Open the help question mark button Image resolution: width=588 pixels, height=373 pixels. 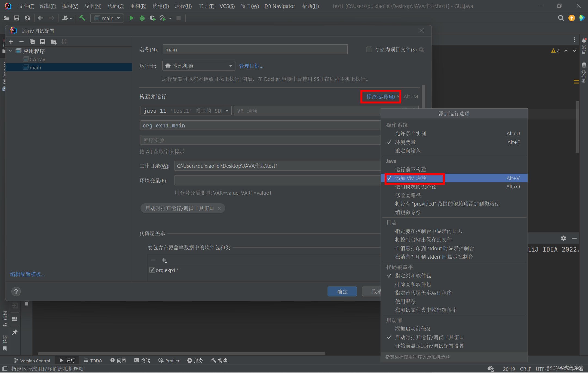[x=16, y=292]
